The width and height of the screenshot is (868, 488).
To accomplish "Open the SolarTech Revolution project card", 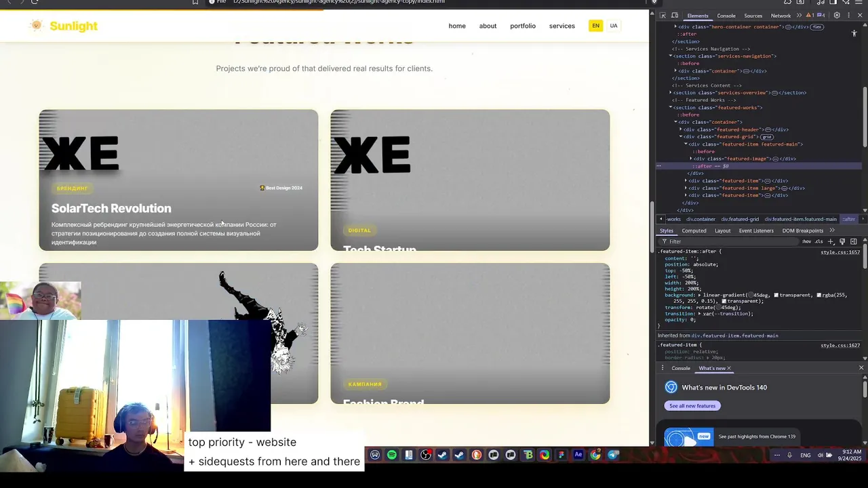I will pyautogui.click(x=178, y=180).
